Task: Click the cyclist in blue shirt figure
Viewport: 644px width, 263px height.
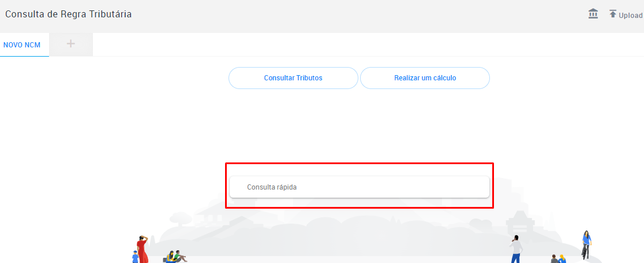Action: [x=586, y=245]
